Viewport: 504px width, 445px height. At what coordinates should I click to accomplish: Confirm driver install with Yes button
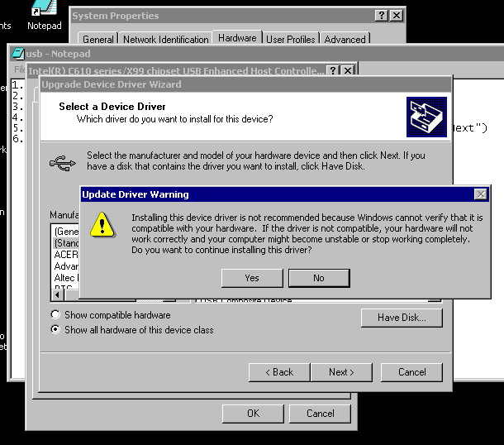[252, 278]
